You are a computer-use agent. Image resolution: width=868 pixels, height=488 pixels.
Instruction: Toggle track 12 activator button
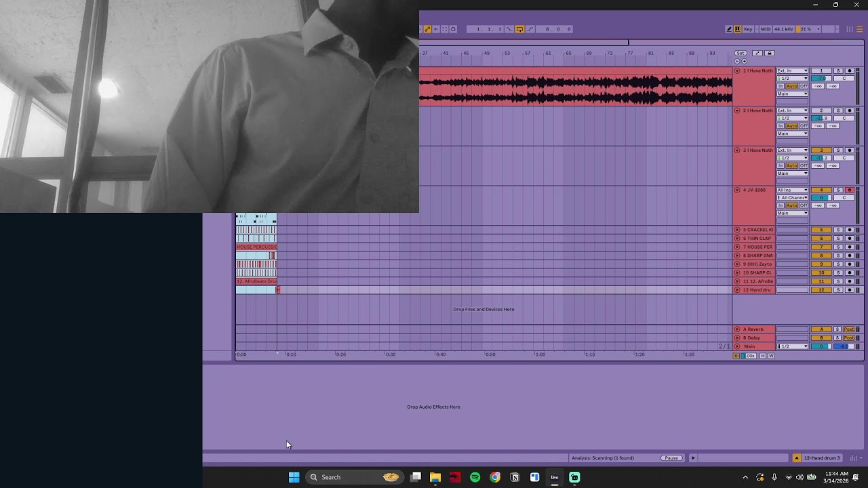point(821,290)
